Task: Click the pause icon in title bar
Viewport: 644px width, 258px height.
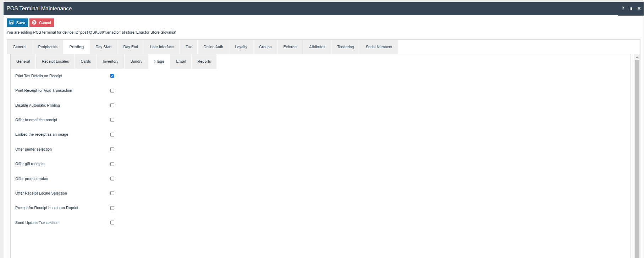Action: tap(631, 9)
